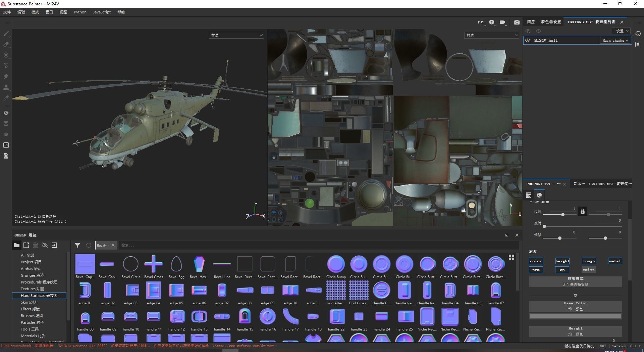
Task: Select the Bevel Cross shelf thumbnail
Action: (x=154, y=264)
